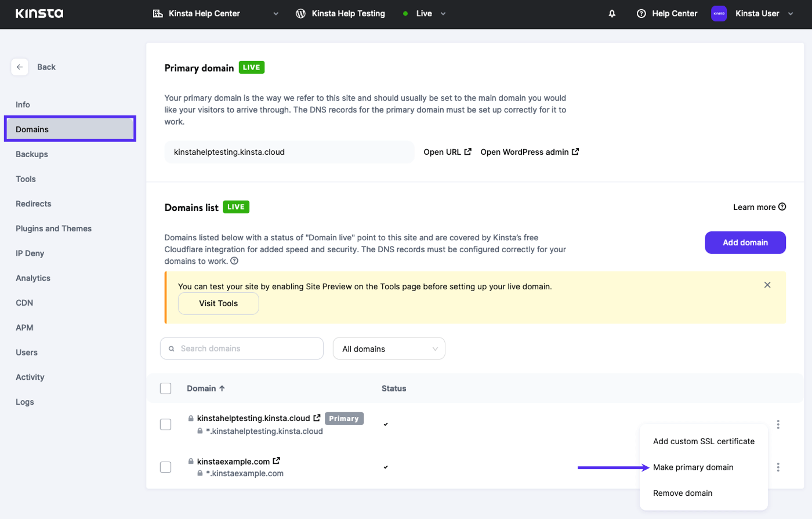Click the *.kinstahelptesting.kinsta.cloud wildcard entry
Image resolution: width=812 pixels, height=519 pixels.
264,431
